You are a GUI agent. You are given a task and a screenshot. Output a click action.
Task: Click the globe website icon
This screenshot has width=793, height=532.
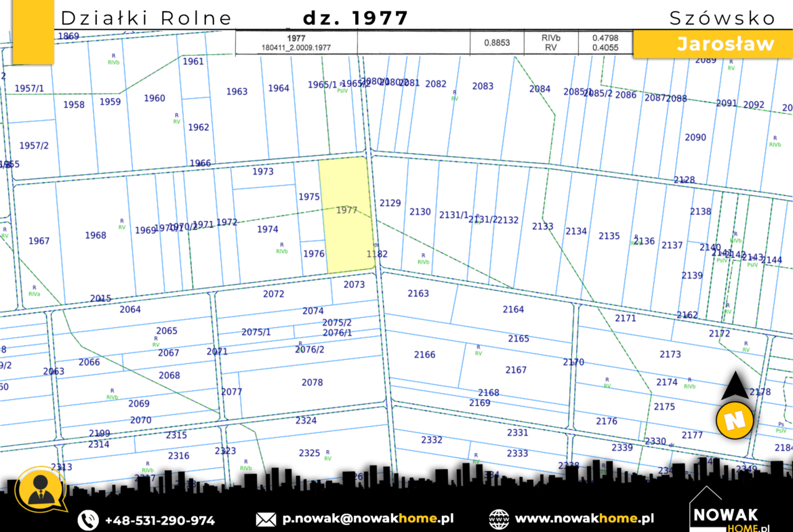499,519
